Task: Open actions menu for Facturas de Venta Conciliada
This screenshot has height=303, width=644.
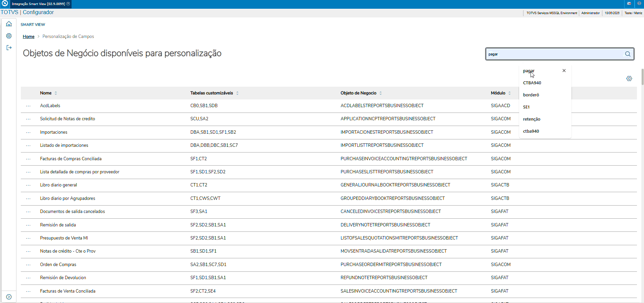Action: click(x=28, y=292)
